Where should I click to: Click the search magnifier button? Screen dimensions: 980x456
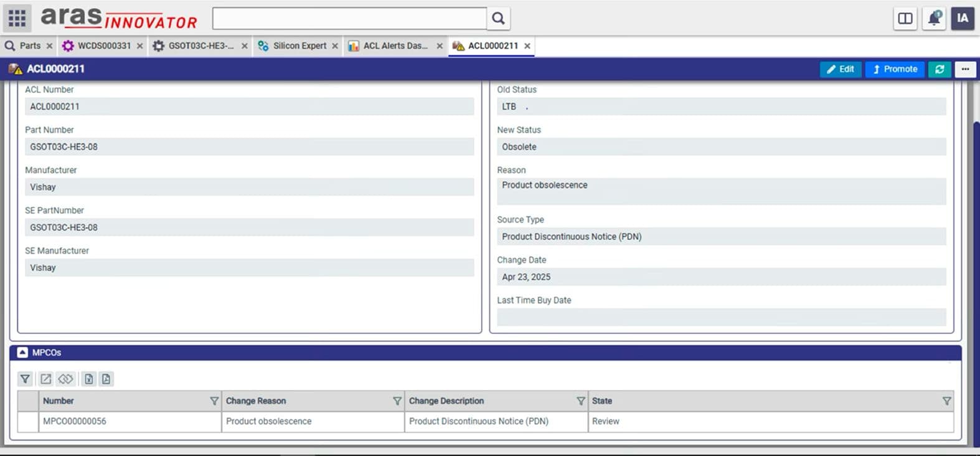point(498,18)
